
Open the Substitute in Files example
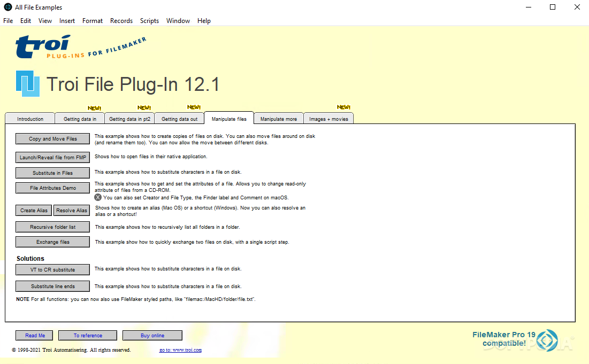52,173
